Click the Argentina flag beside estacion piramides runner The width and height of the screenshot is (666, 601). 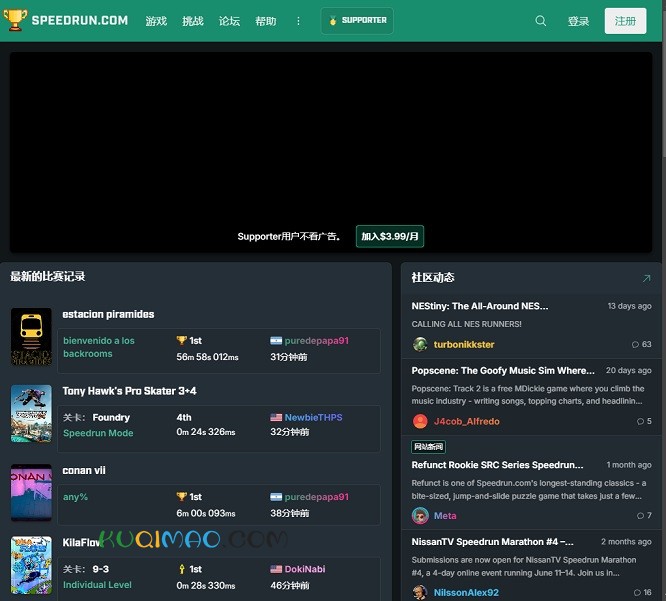(276, 341)
